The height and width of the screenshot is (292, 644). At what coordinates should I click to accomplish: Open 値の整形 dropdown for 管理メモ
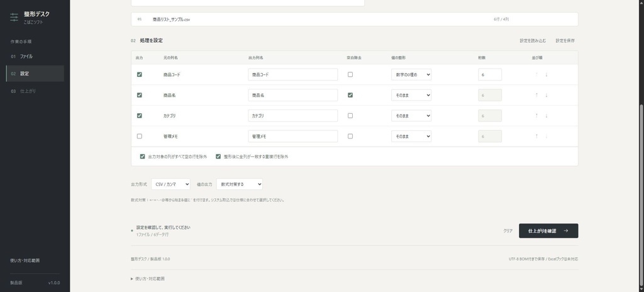(x=411, y=136)
